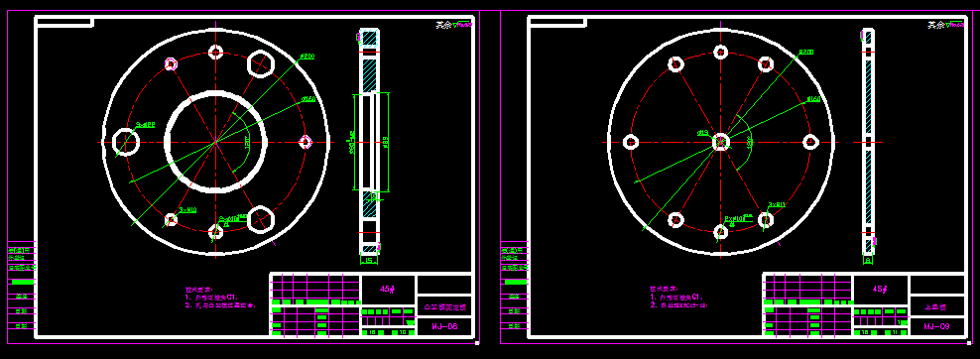Pick the large central bore circle in MJ-08 plate
Screen dimensions: 980x359
(215, 142)
